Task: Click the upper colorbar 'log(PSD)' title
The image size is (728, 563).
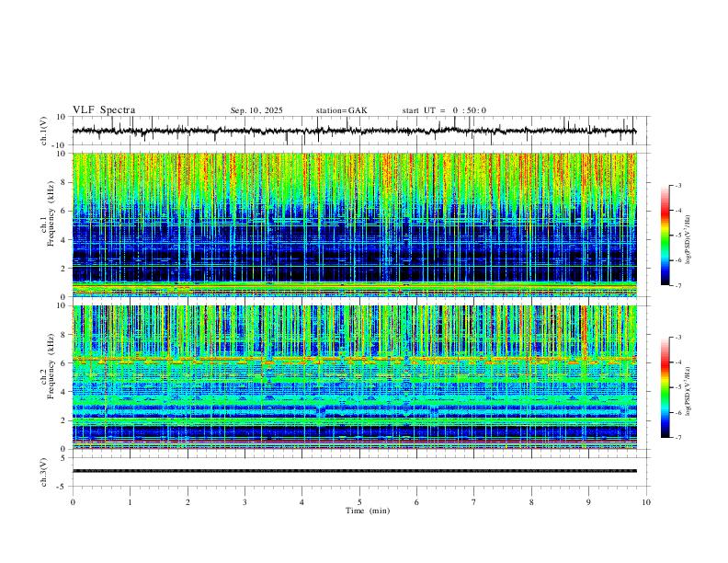Action: [688, 240]
